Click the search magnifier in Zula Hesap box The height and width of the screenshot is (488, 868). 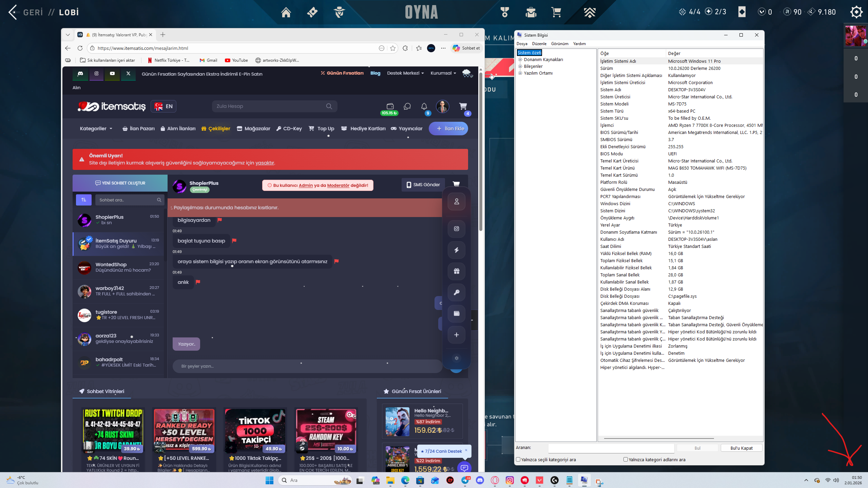click(x=329, y=106)
